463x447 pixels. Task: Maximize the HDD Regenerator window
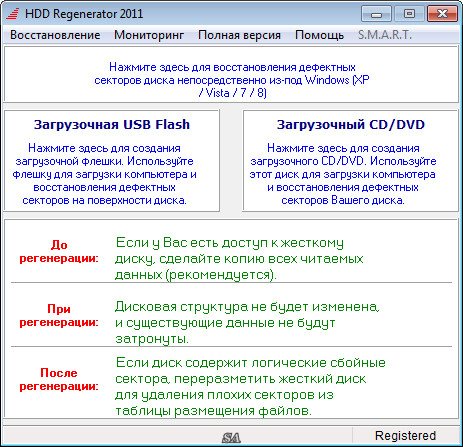pyautogui.click(x=409, y=14)
